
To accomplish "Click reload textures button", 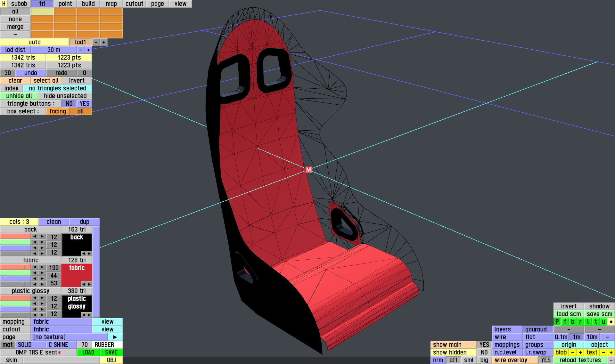I will [x=580, y=360].
